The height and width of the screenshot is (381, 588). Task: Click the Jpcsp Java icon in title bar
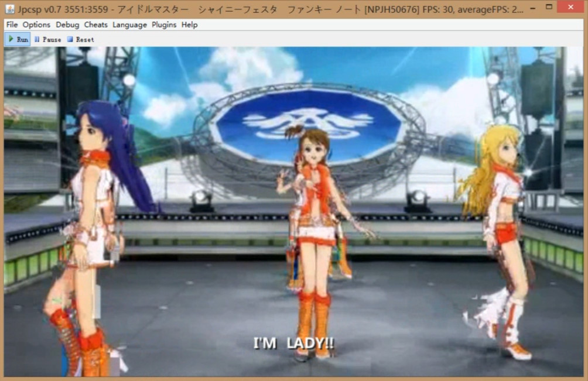[x=10, y=9]
